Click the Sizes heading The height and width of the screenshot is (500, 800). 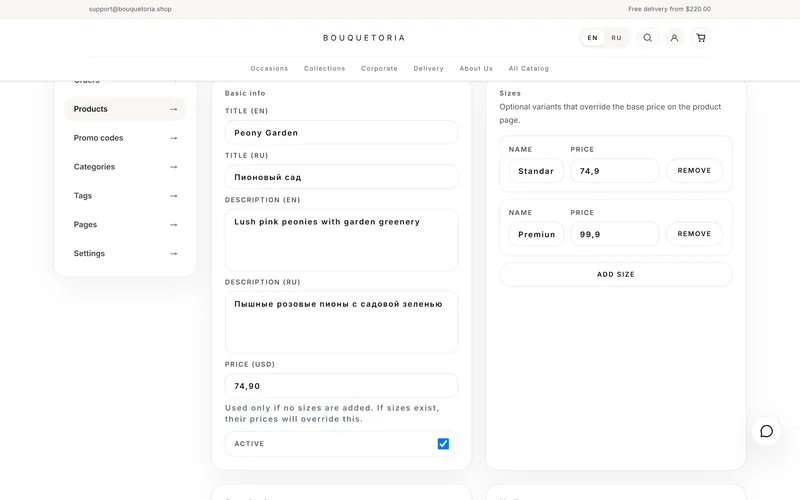click(510, 93)
